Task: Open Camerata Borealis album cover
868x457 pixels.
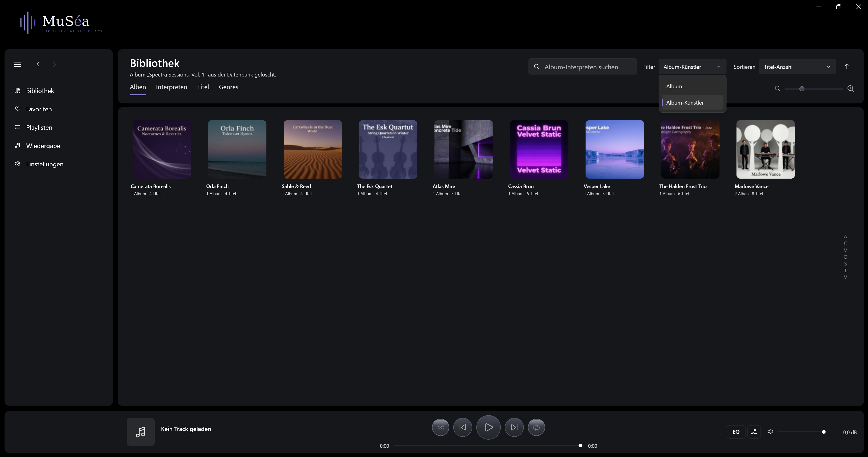Action: pos(162,149)
